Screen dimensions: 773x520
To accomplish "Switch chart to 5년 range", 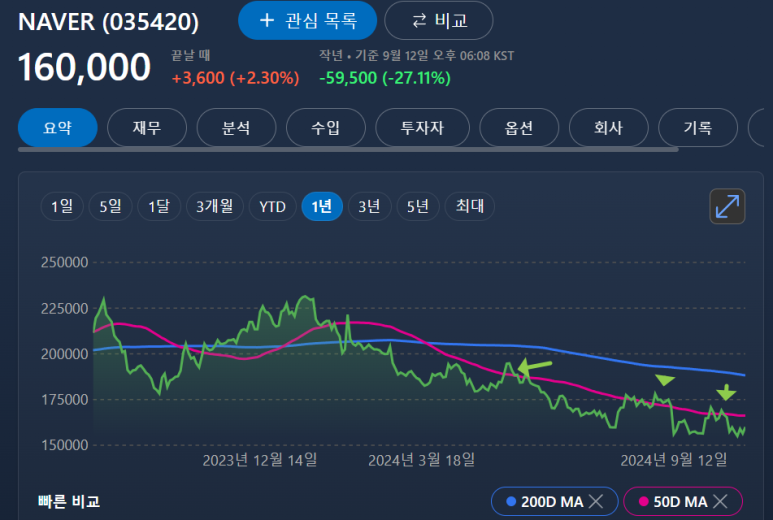I will [x=418, y=206].
